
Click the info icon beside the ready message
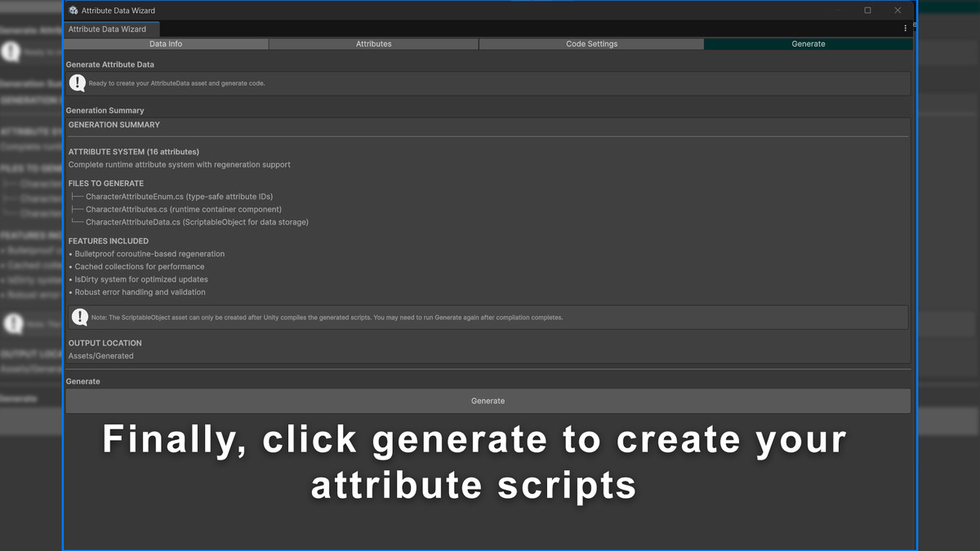(x=78, y=82)
